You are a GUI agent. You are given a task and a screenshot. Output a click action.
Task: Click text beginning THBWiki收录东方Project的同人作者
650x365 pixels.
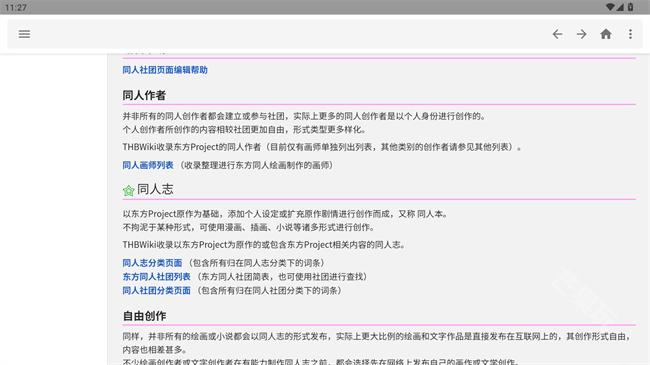tap(322, 147)
